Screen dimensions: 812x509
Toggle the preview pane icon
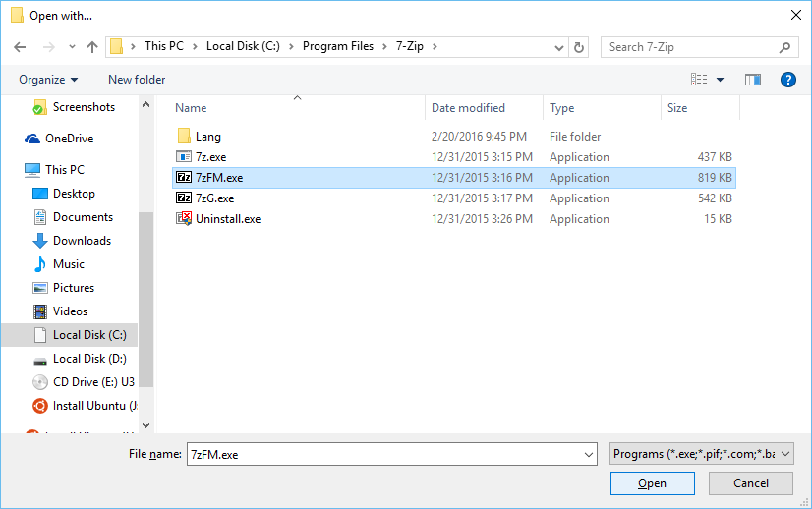click(x=753, y=80)
